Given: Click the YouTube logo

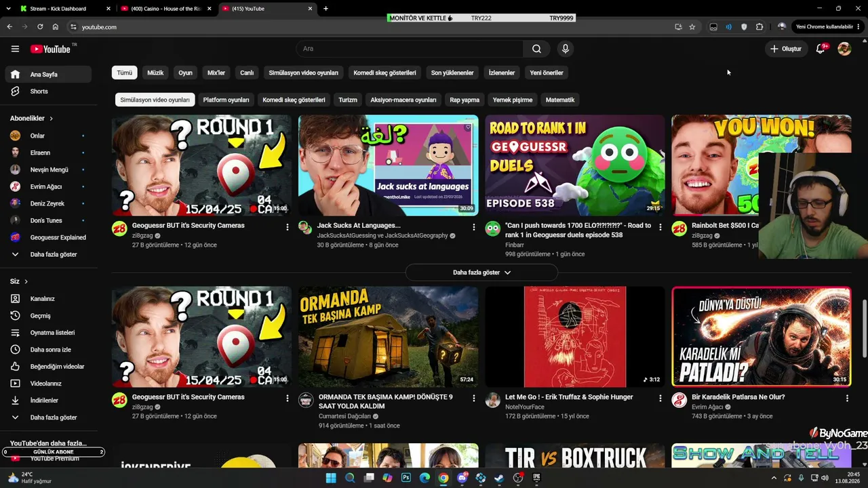Looking at the screenshot, I should (x=50, y=49).
